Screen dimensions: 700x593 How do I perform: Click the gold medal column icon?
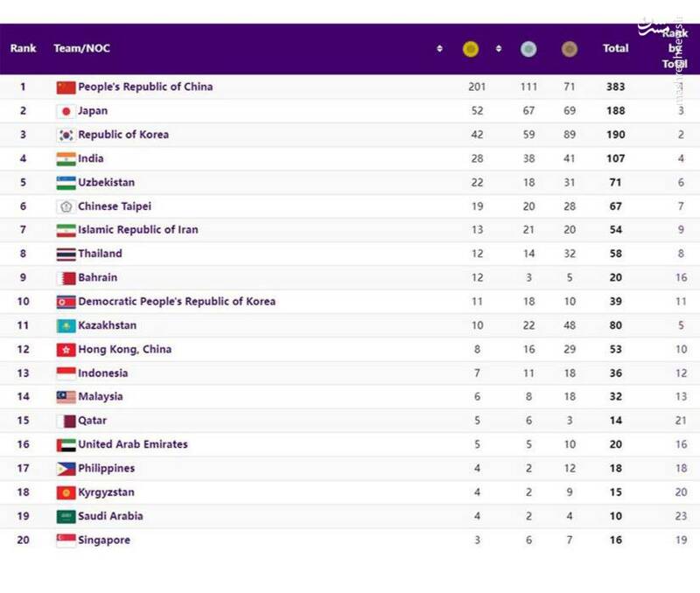[471, 49]
